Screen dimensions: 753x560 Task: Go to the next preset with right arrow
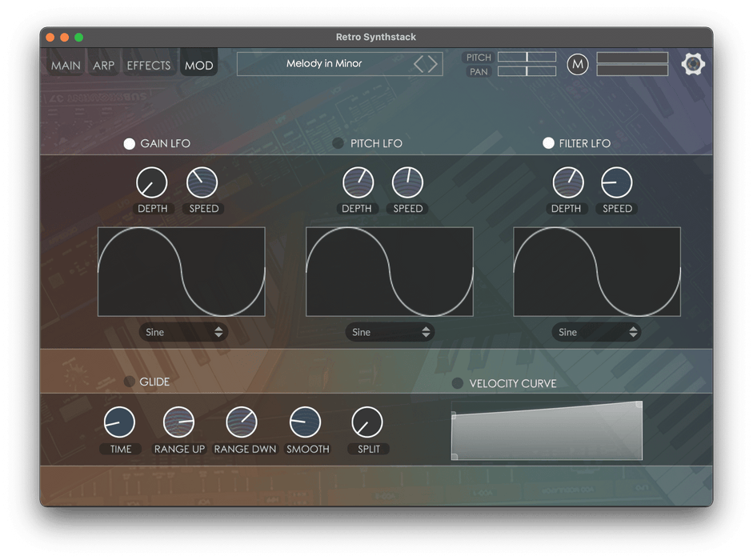point(433,64)
